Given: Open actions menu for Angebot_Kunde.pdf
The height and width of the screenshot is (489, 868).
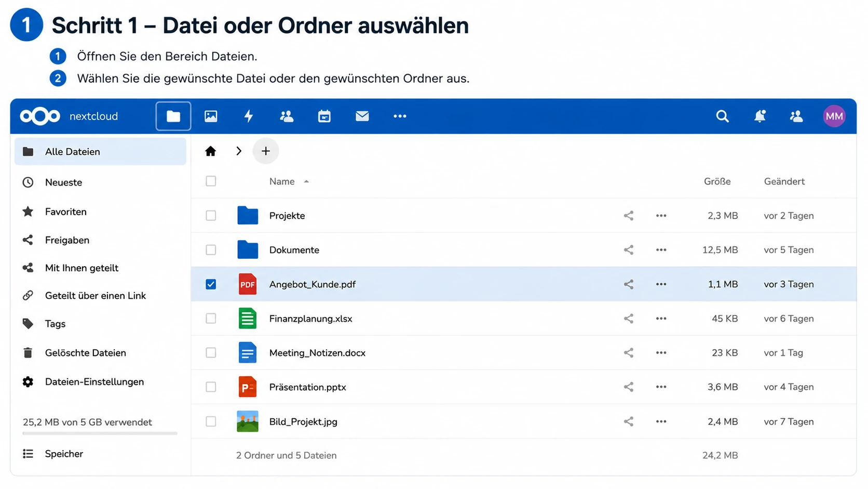Looking at the screenshot, I should 661,284.
